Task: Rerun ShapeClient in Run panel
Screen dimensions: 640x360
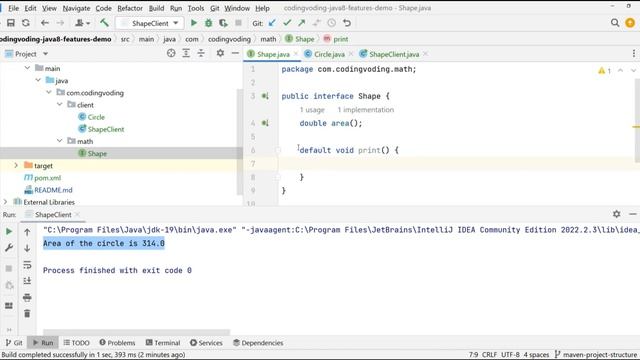Action: tap(9, 231)
